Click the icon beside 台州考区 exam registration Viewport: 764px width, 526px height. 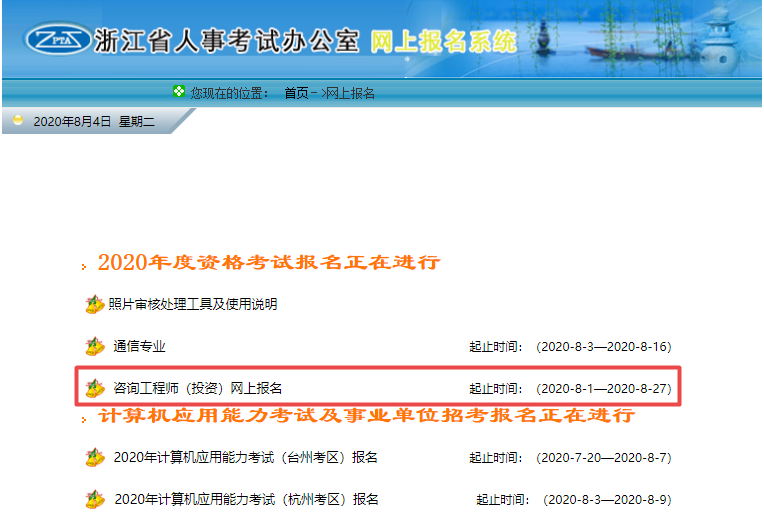[x=95, y=458]
